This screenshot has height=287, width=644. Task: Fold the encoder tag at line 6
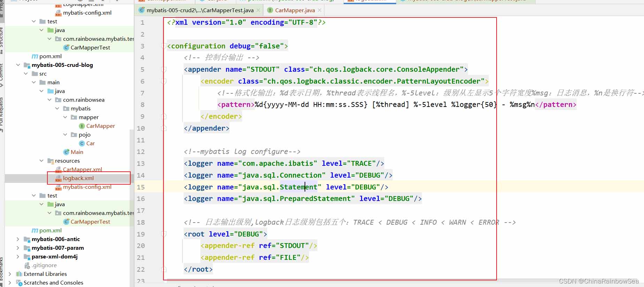[164, 82]
